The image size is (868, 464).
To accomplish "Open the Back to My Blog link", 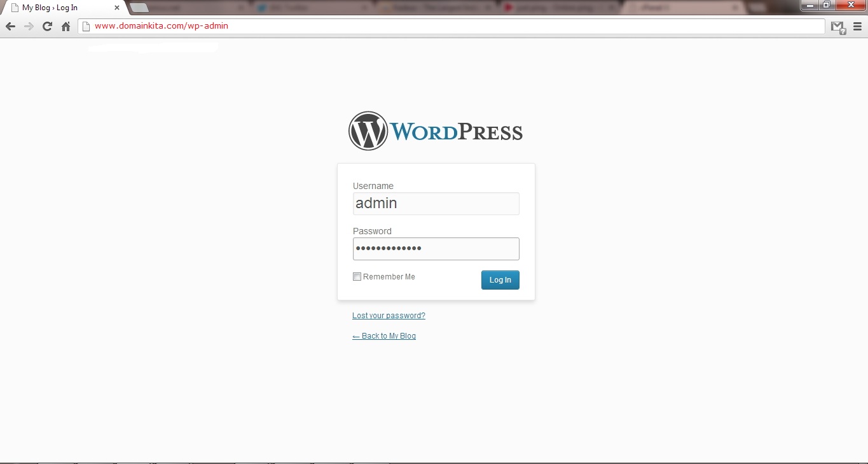I will [x=384, y=336].
